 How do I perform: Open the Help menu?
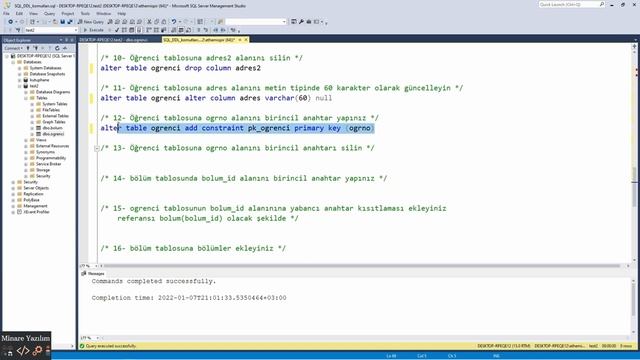point(122,13)
